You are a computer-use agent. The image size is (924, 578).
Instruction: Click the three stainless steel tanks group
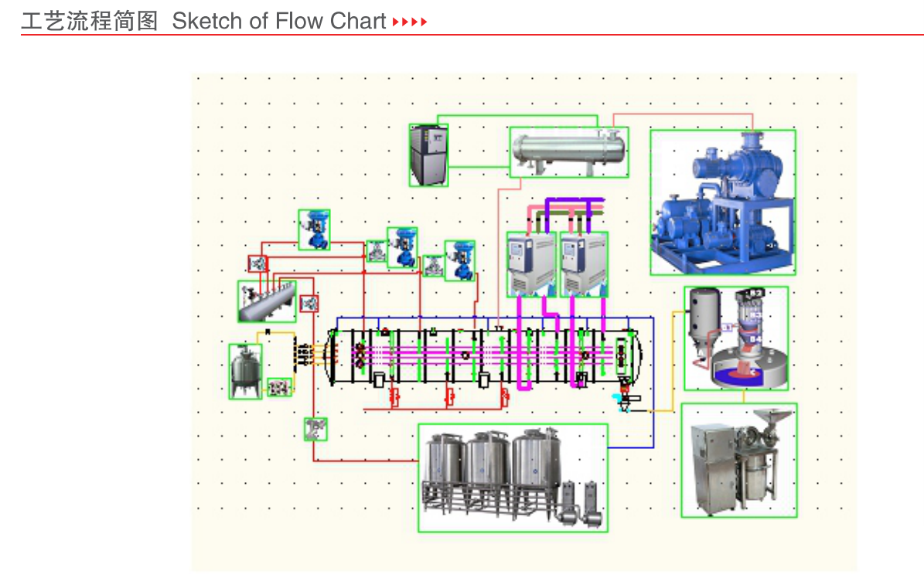click(513, 478)
